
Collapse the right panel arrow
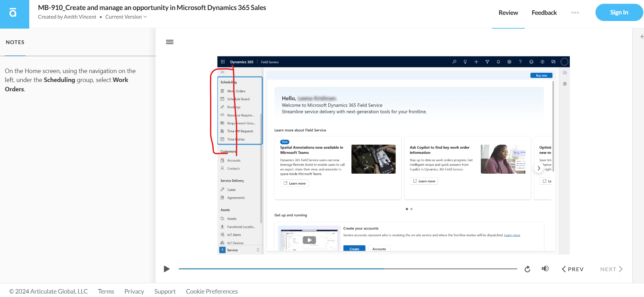point(641,37)
